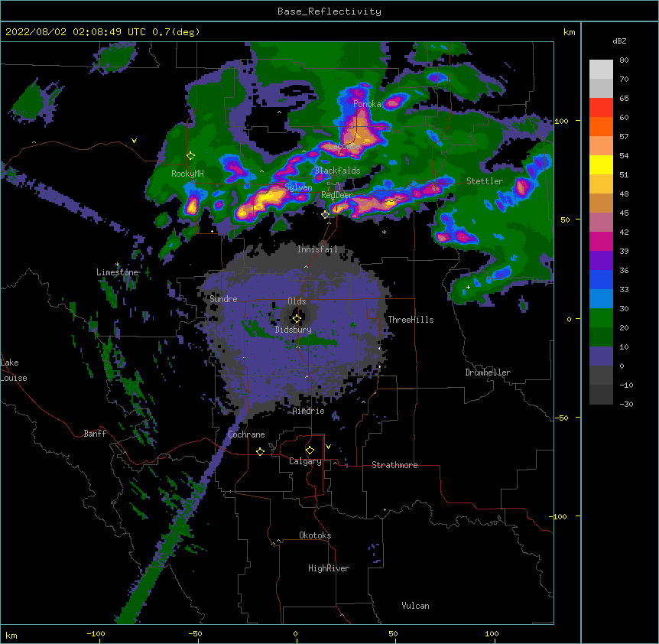Click the -30 value in dBZ legend
Image resolution: width=659 pixels, height=644 pixels.
click(x=626, y=405)
